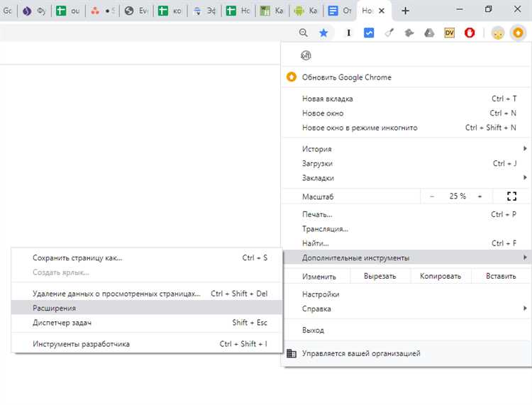This screenshot has width=532, height=405.
Task: Click the zoom magnifier icon in address bar
Action: click(x=304, y=33)
